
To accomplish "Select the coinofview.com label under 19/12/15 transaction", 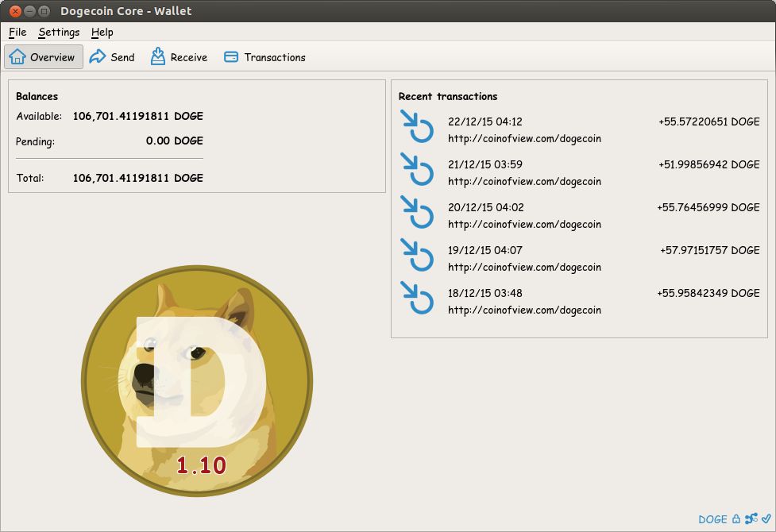I will click(524, 268).
